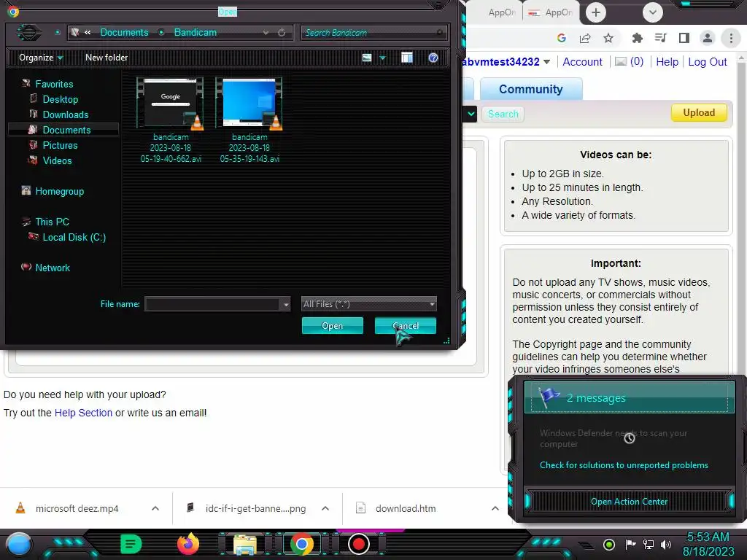Open the Chrome three-dot menu
Viewport: 747px width, 560px height.
[731, 38]
